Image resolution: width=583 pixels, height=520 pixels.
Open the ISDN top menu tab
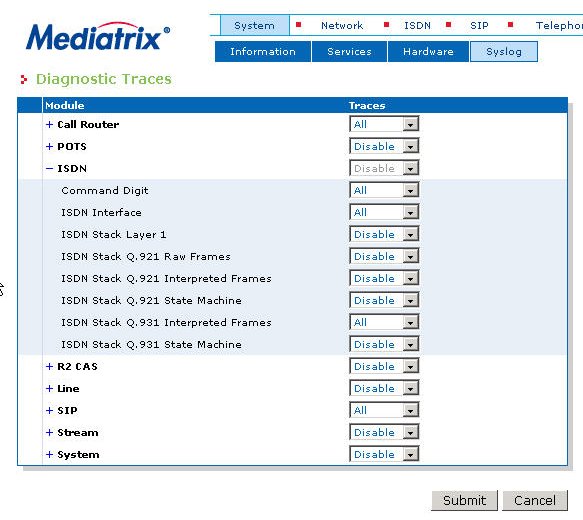pos(417,26)
